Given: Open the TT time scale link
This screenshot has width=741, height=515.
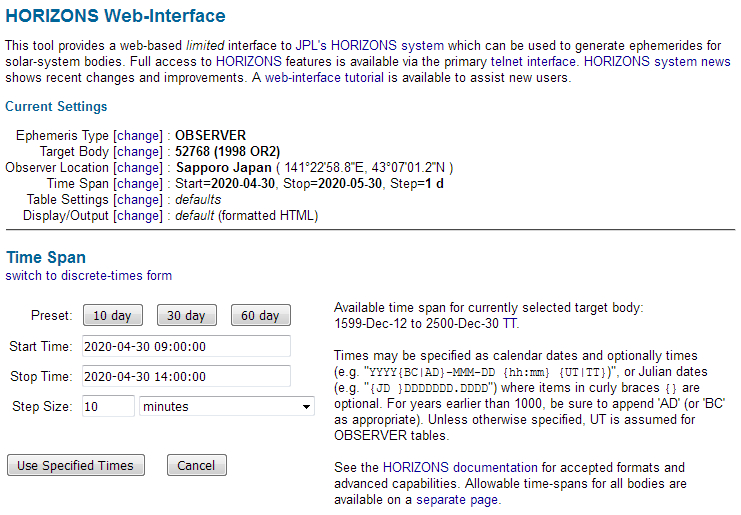Looking at the screenshot, I should click(510, 324).
